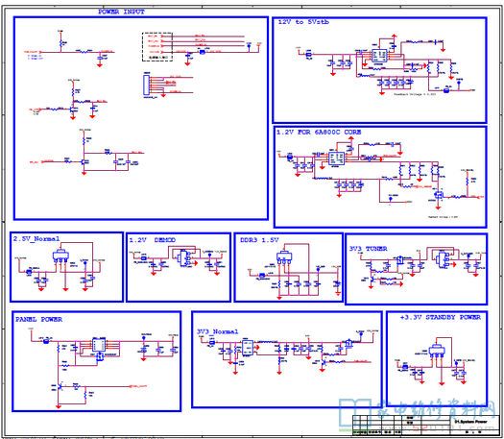
Task: Click the dashed-outline connector box in POWER INPUT
Action: 157,47
